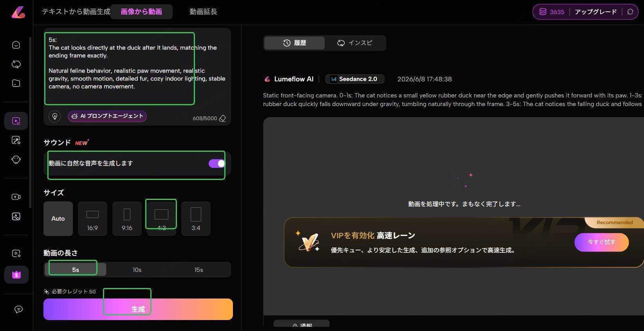
Task: Click the refresh credits icon
Action: pyautogui.click(x=630, y=12)
